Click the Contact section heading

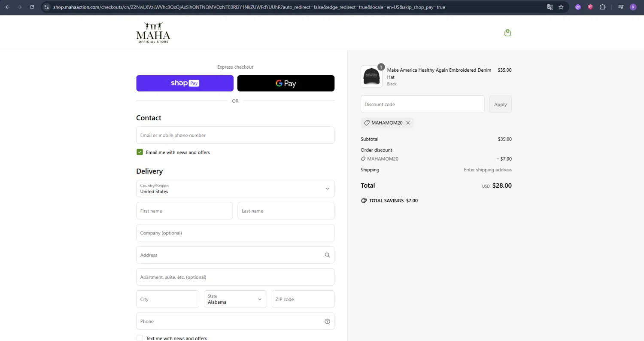[149, 118]
